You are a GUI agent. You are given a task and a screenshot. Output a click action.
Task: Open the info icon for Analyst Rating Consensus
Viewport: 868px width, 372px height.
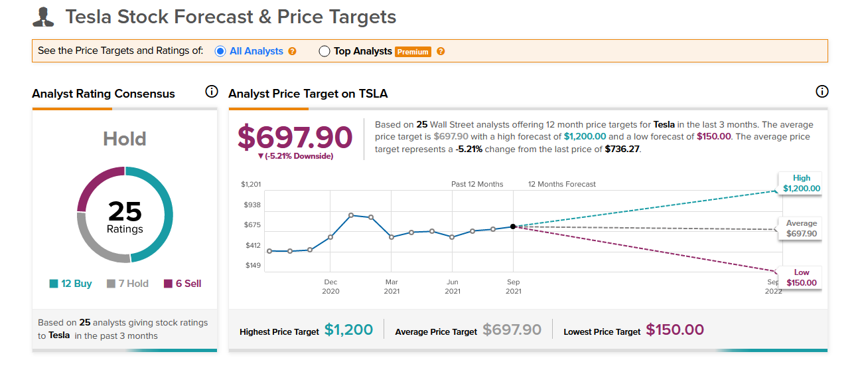(211, 92)
